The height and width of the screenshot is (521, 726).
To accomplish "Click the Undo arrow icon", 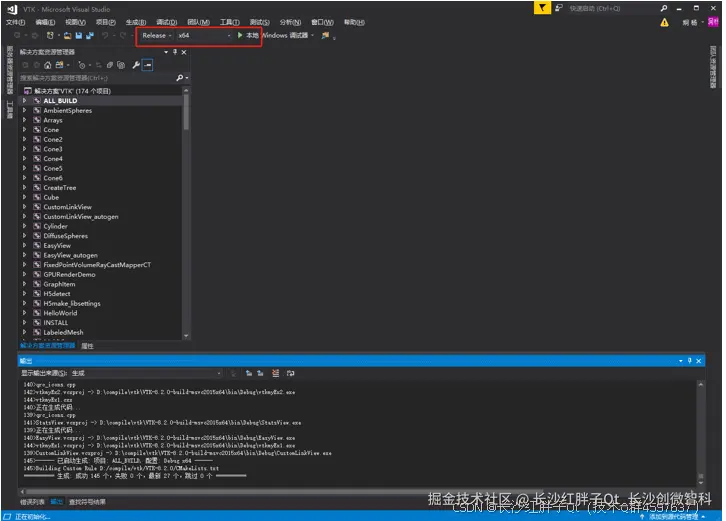I will [106, 35].
